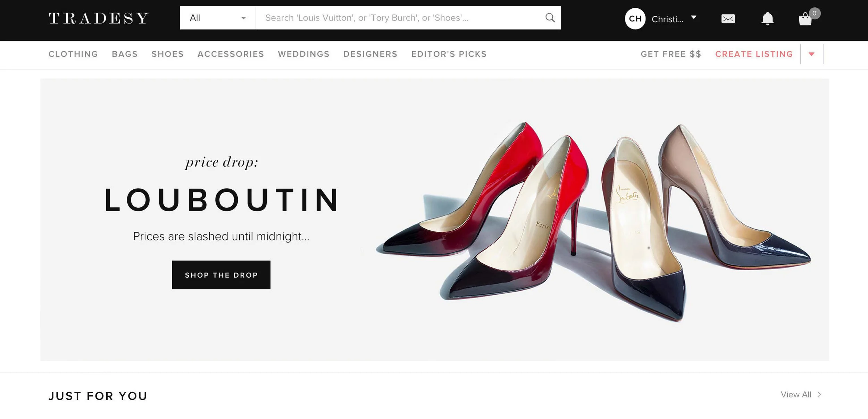This screenshot has height=419, width=868.
Task: Click View All for Just For You
Action: pyautogui.click(x=801, y=394)
